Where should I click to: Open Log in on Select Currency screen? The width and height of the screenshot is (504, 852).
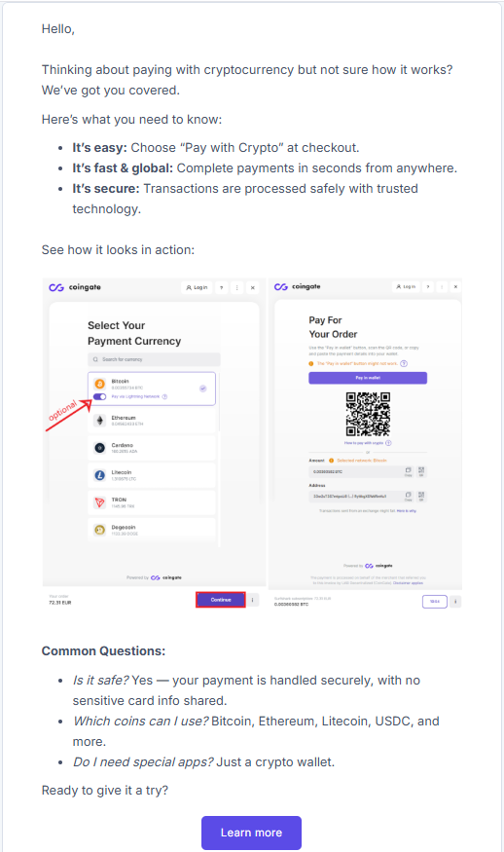[x=197, y=287]
